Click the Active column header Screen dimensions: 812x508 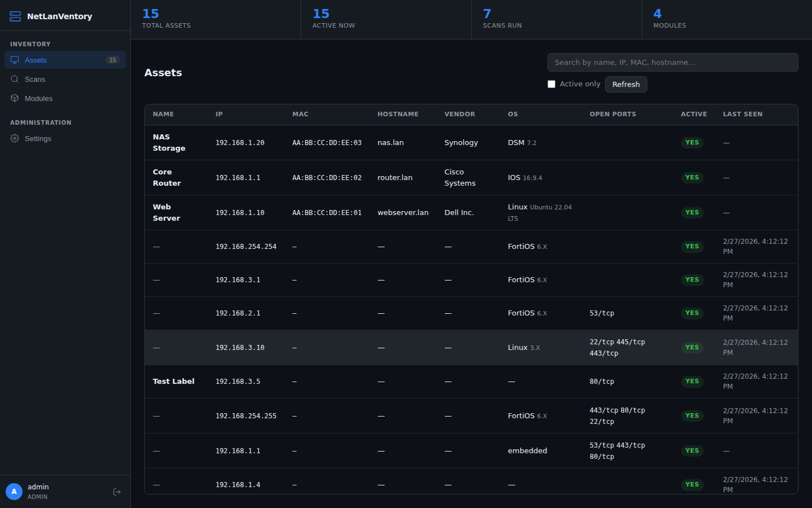(x=694, y=114)
